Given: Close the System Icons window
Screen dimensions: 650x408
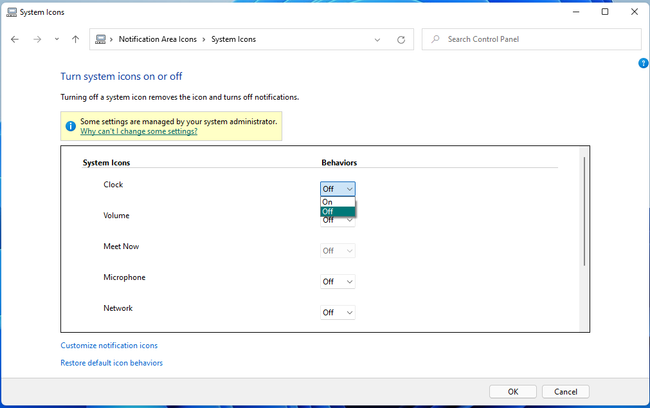Looking at the screenshot, I should [634, 12].
